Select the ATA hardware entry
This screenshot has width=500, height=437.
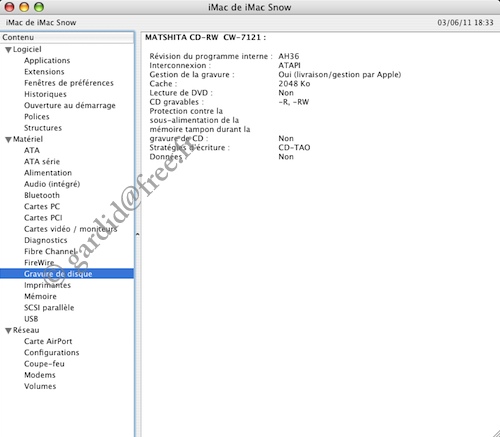tap(32, 150)
